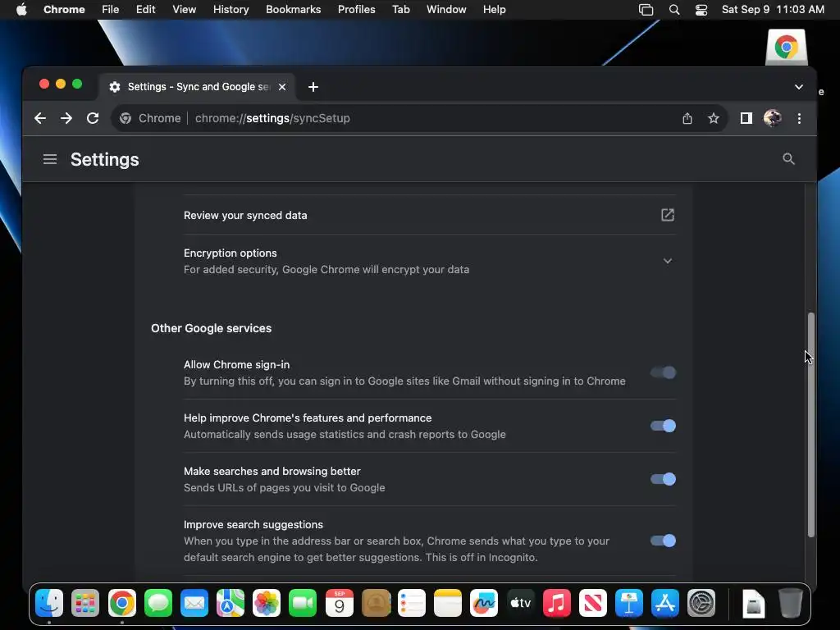Click the settings page vertical scrollbar

tap(811, 424)
